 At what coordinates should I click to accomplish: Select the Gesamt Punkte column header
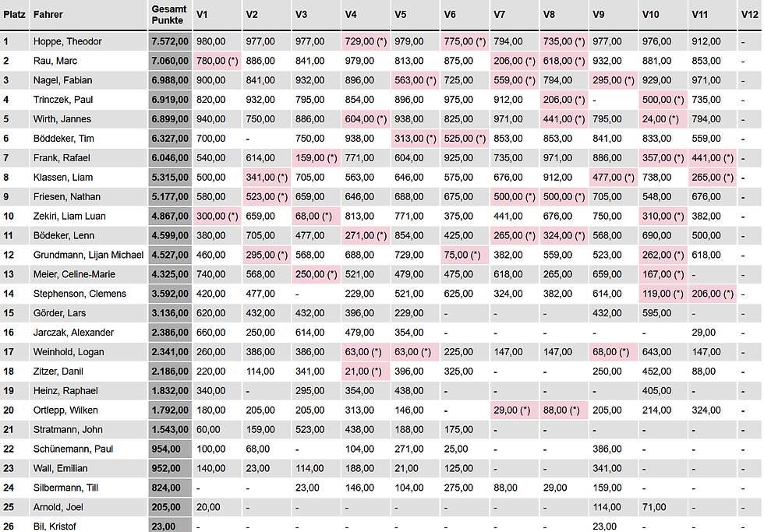tap(168, 15)
